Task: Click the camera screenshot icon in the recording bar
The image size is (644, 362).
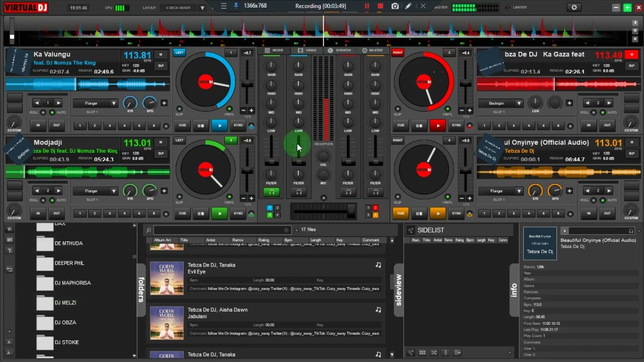Action: [x=395, y=6]
